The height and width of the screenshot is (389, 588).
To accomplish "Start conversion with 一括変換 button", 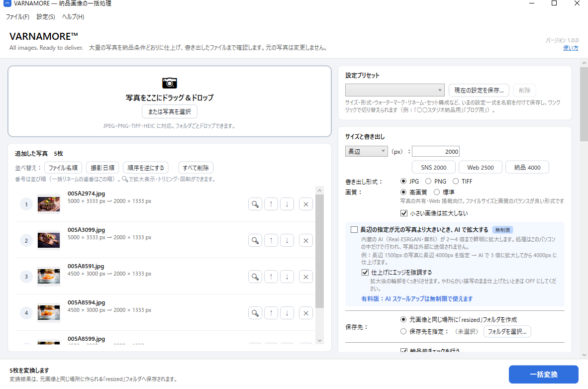I will pos(543,375).
